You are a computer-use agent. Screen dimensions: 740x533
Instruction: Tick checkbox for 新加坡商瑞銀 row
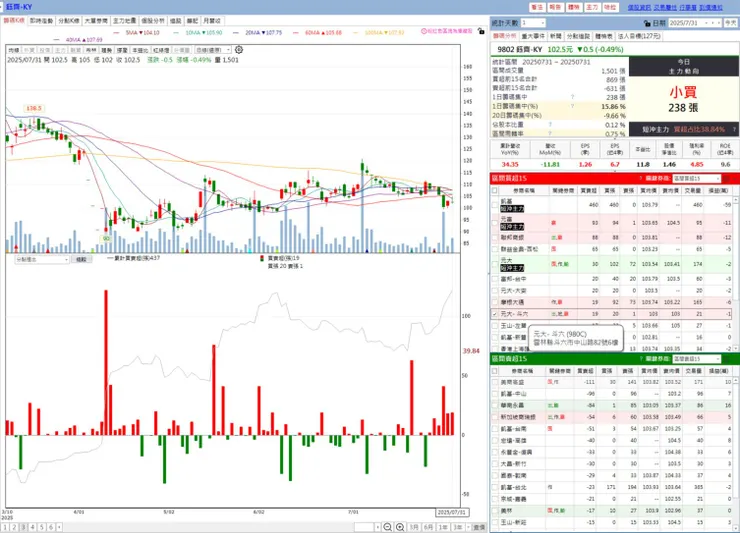(x=495, y=417)
